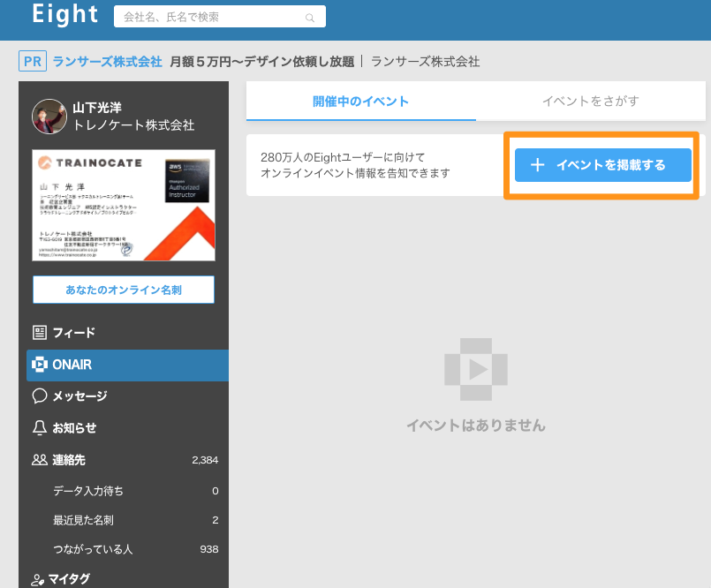
Task: Click the PR badge
Action: click(x=33, y=61)
